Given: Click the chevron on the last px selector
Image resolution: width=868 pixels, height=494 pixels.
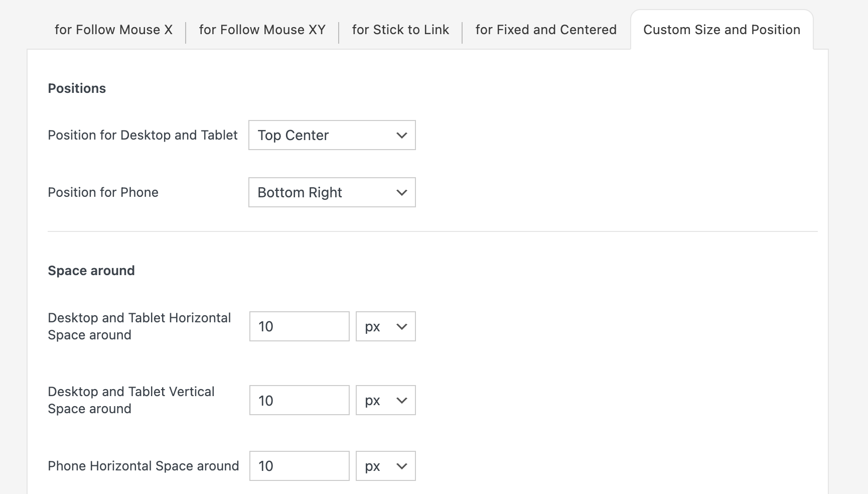Looking at the screenshot, I should 401,466.
